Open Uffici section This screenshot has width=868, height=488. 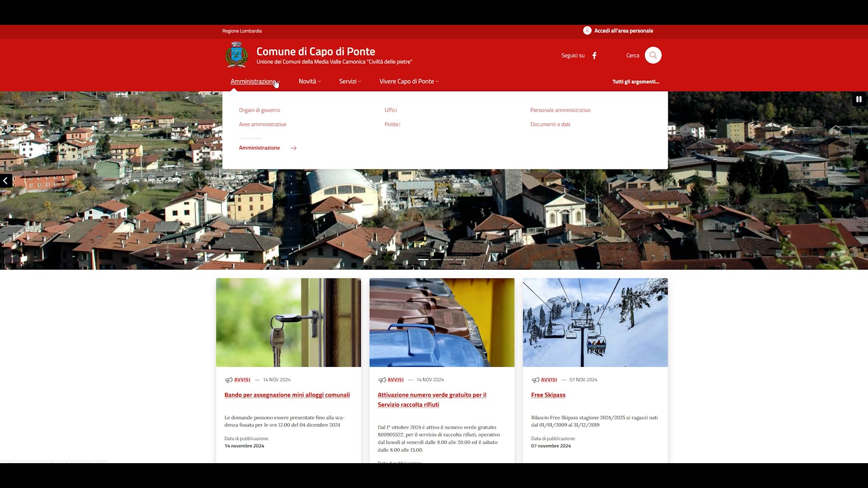(391, 110)
